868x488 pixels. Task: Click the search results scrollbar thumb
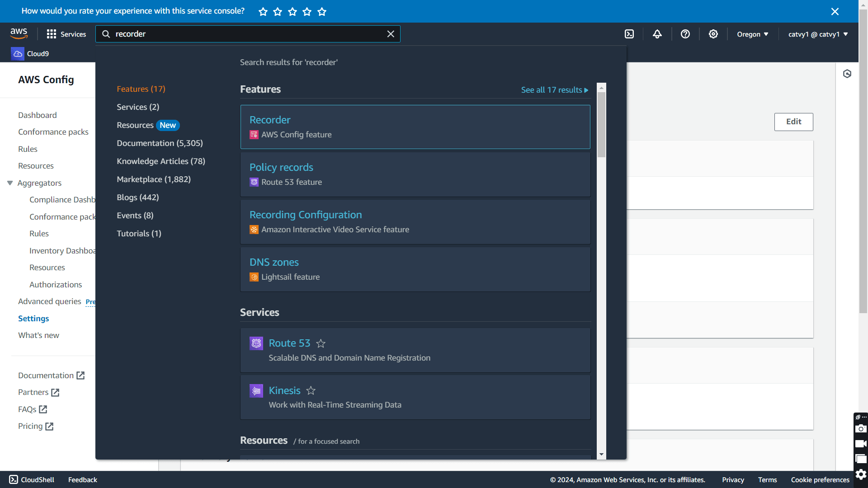tap(601, 125)
